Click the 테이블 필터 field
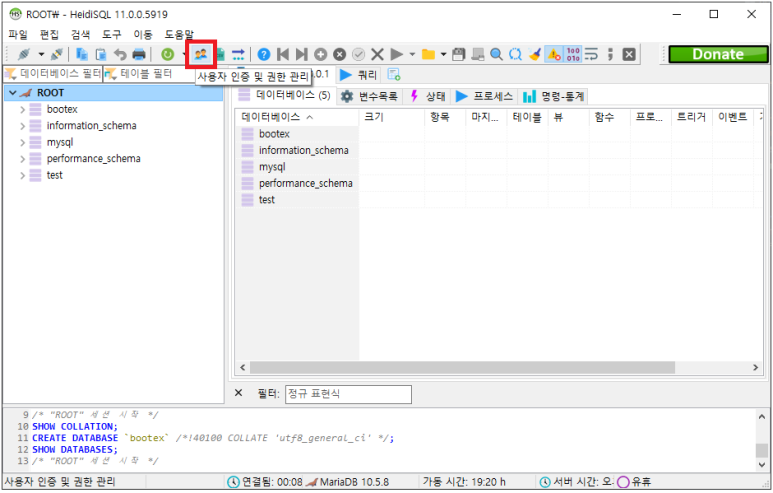Image resolution: width=773 pixels, height=493 pixels. tap(148, 74)
